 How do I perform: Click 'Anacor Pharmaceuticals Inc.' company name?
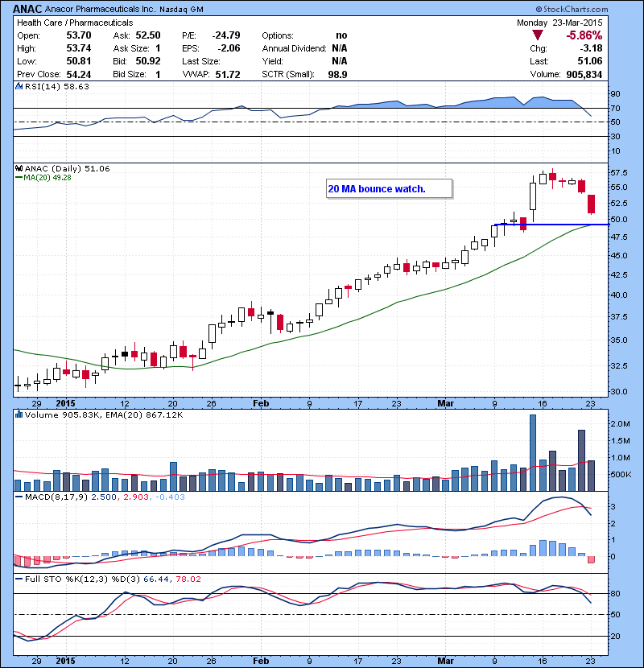click(100, 9)
